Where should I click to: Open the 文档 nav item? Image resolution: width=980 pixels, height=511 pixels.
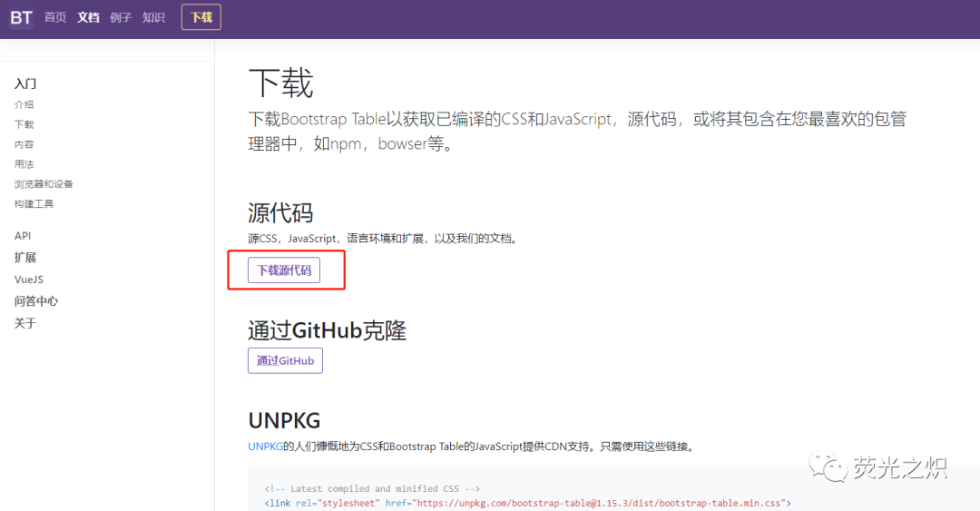click(88, 17)
